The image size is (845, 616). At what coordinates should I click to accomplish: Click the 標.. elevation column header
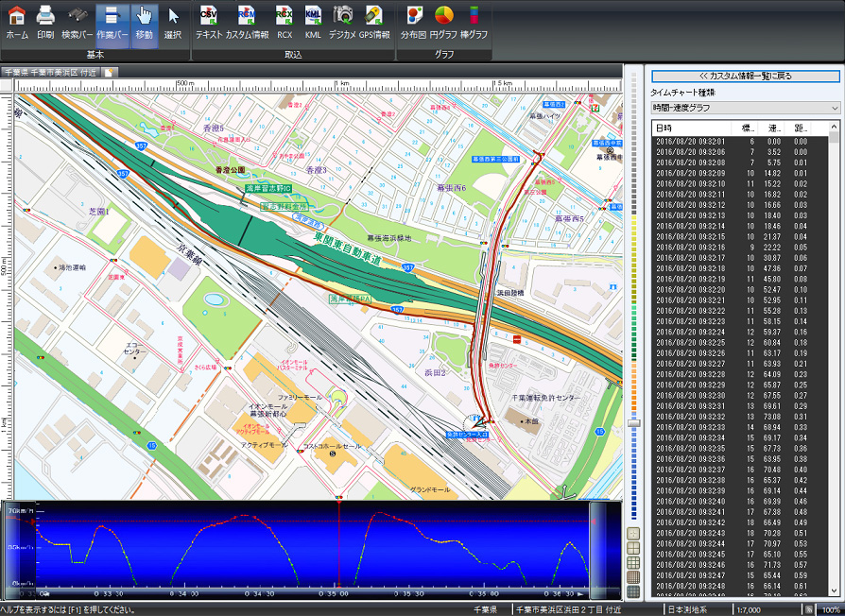pos(744,128)
